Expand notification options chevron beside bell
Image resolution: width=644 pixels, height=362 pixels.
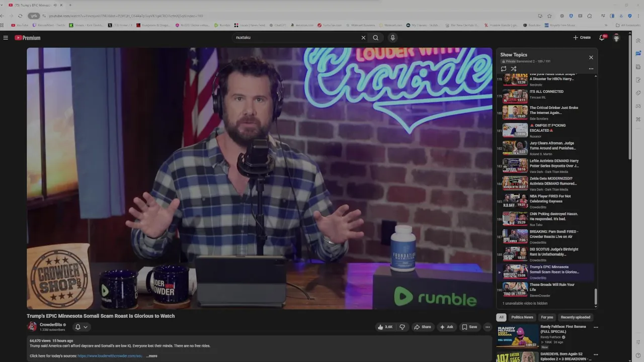[86, 327]
